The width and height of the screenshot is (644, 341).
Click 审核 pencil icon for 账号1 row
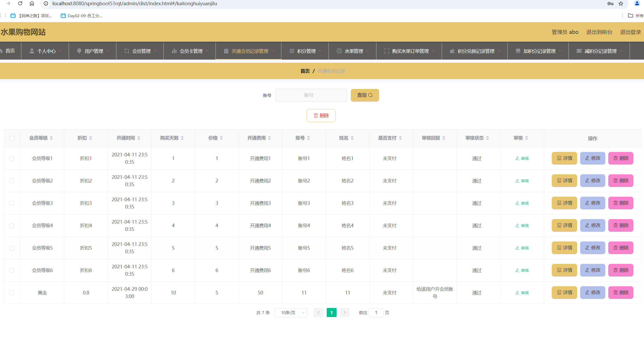pyautogui.click(x=517, y=158)
